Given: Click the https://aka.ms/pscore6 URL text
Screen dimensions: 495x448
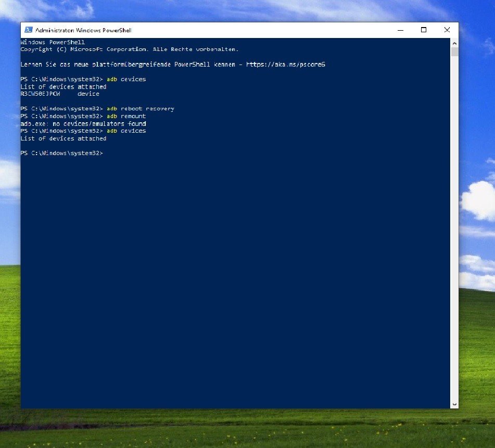Looking at the screenshot, I should pyautogui.click(x=285, y=65).
